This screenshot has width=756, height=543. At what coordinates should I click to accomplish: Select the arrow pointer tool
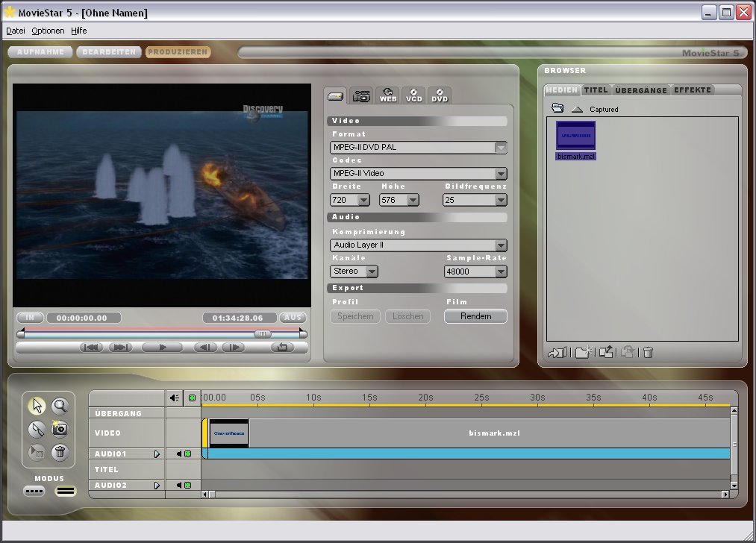(x=37, y=406)
